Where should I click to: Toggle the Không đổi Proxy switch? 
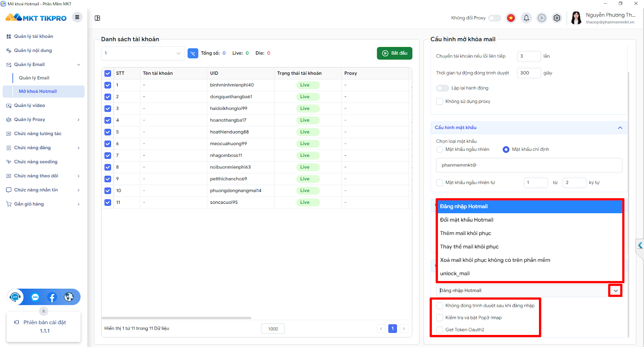click(x=495, y=18)
